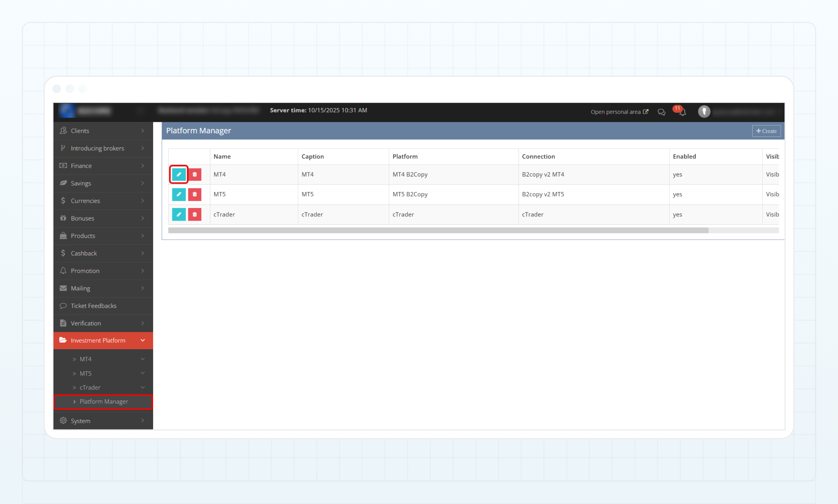Delete the cTrader platform entry
Viewport: 838px width, 504px height.
[x=195, y=215]
